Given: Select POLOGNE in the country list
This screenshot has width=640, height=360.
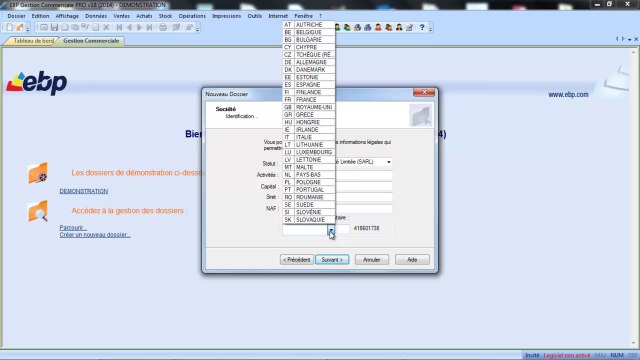Looking at the screenshot, I should click(x=309, y=182).
